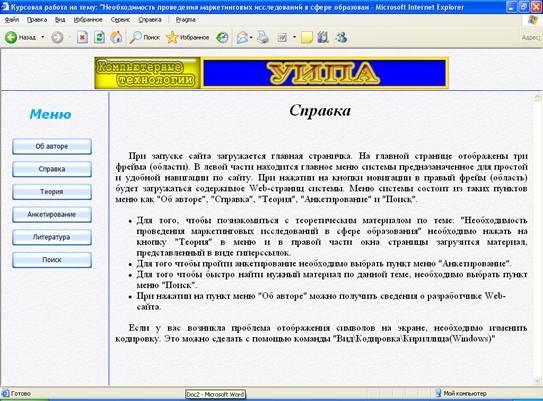Viewport: 543px width, 401px height.
Task: Open the Сервис menu
Action: [120, 20]
